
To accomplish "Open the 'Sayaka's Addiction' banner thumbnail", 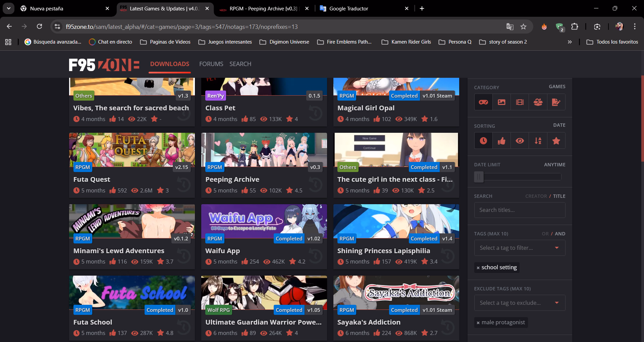I will [396, 293].
